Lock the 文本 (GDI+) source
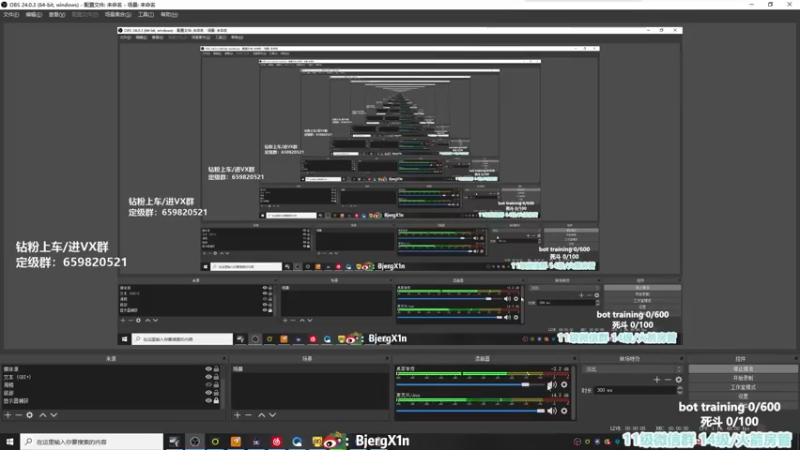 (216, 377)
